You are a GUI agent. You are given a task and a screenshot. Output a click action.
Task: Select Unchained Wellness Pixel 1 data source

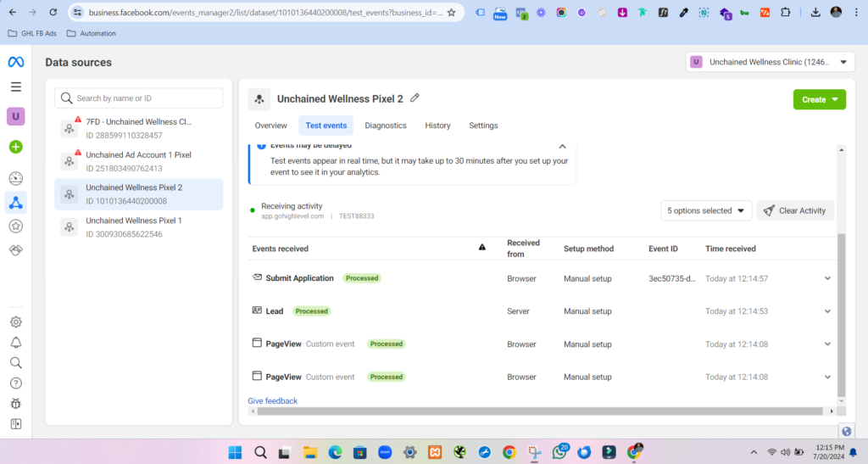pyautogui.click(x=138, y=227)
